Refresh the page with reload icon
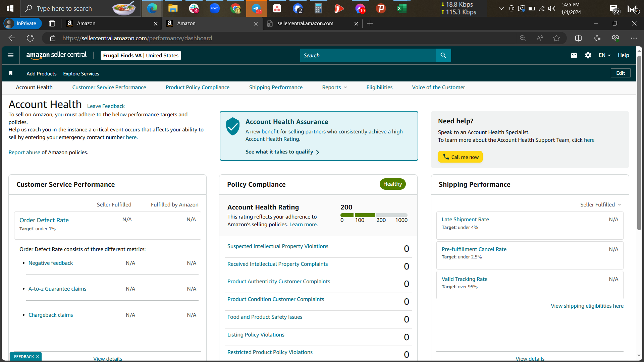This screenshot has height=362, width=644. 30,38
